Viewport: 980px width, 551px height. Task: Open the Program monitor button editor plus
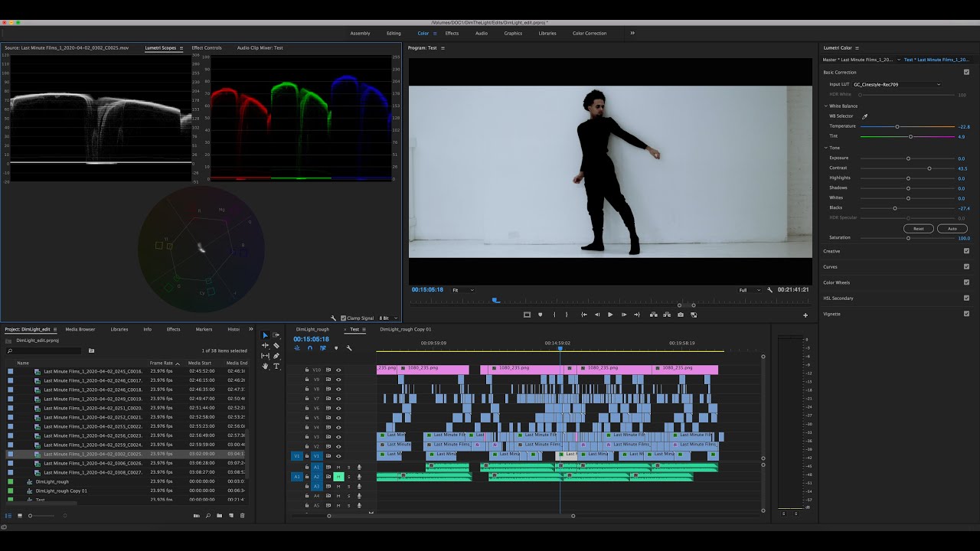(x=805, y=315)
